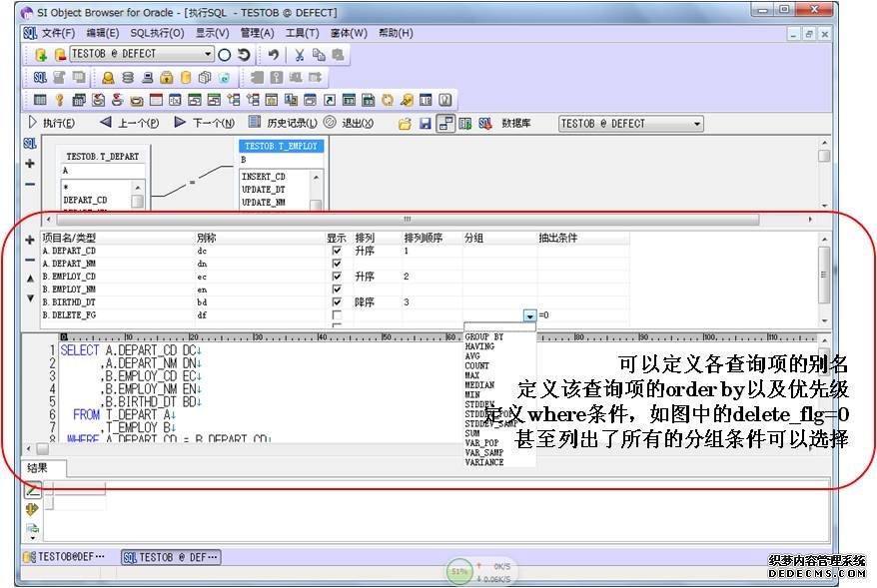Click the open folder icon beside Save
Image resolution: width=877 pixels, height=588 pixels.
405,124
